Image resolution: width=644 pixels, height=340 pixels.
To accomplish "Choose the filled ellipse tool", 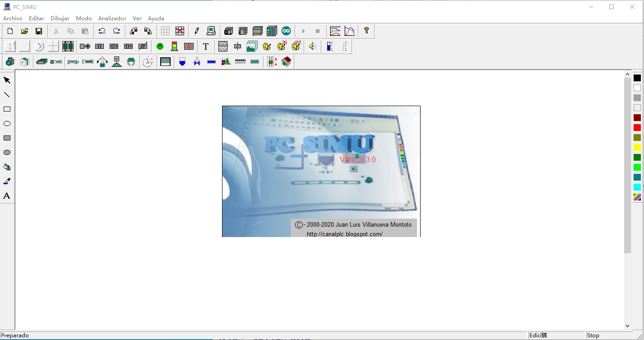I will pyautogui.click(x=7, y=153).
